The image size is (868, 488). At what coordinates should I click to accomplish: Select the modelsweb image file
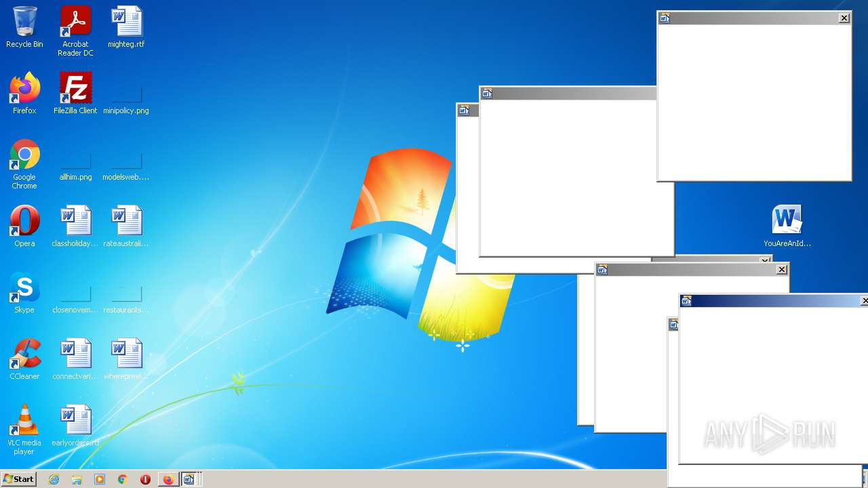point(126,165)
